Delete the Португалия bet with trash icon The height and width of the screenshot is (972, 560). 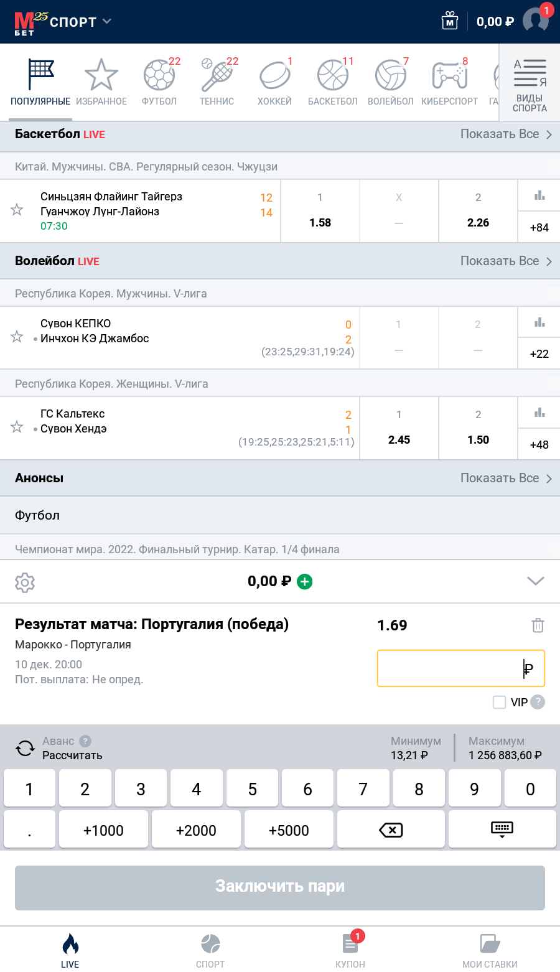point(538,625)
